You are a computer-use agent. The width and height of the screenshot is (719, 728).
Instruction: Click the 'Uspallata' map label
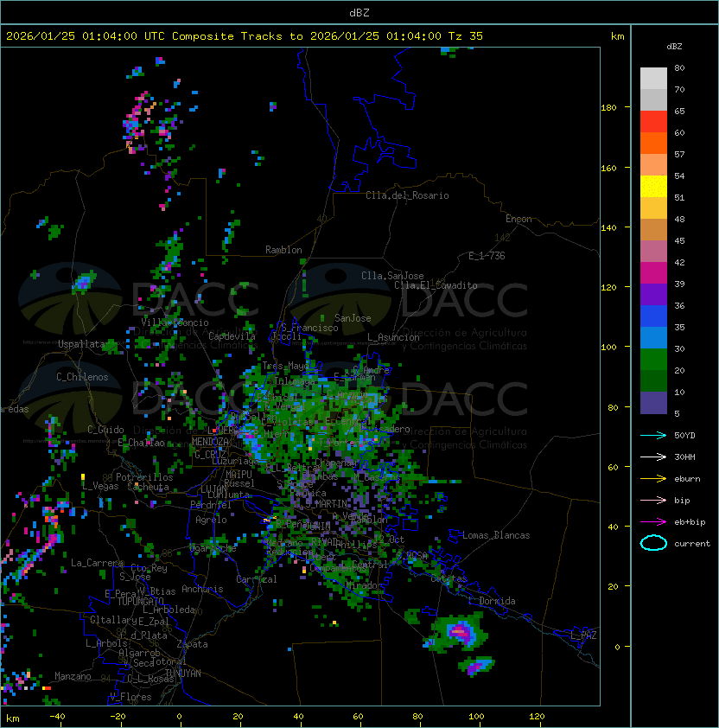81,344
